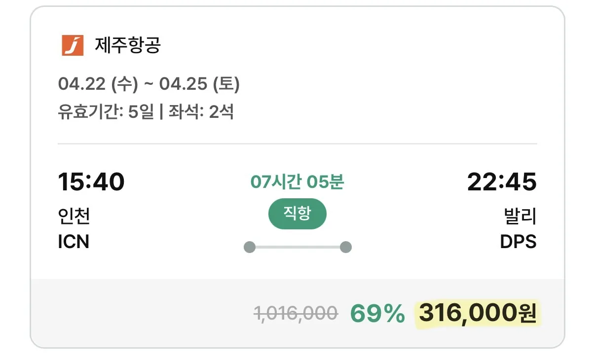Select the ICN airport code
The image size is (595, 364).
pos(73,241)
